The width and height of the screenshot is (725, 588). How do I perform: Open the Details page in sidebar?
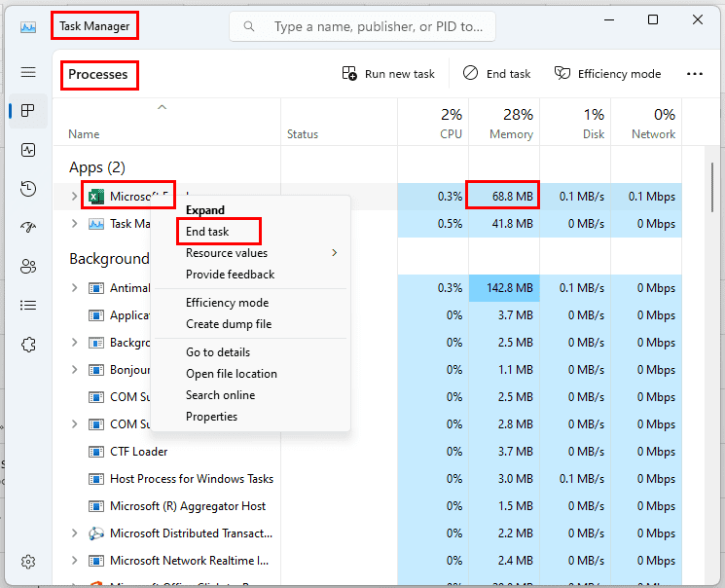[x=28, y=306]
